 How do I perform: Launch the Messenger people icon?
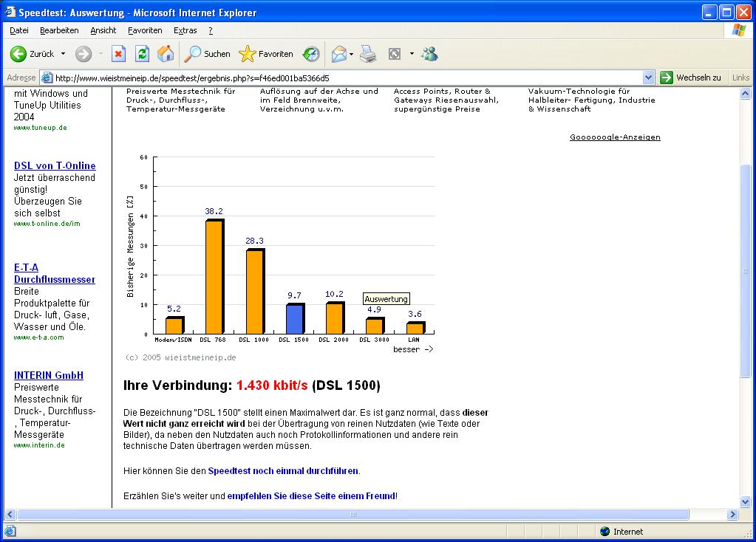[x=429, y=54]
